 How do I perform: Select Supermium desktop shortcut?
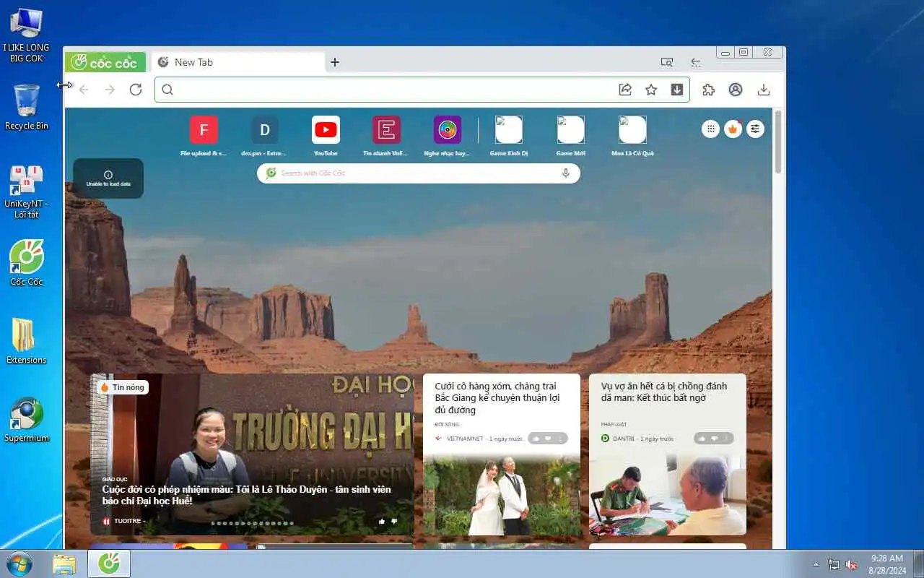point(27,419)
